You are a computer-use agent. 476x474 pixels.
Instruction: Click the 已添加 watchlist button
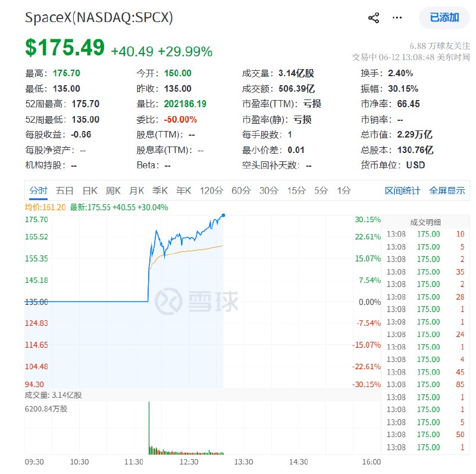coord(444,18)
